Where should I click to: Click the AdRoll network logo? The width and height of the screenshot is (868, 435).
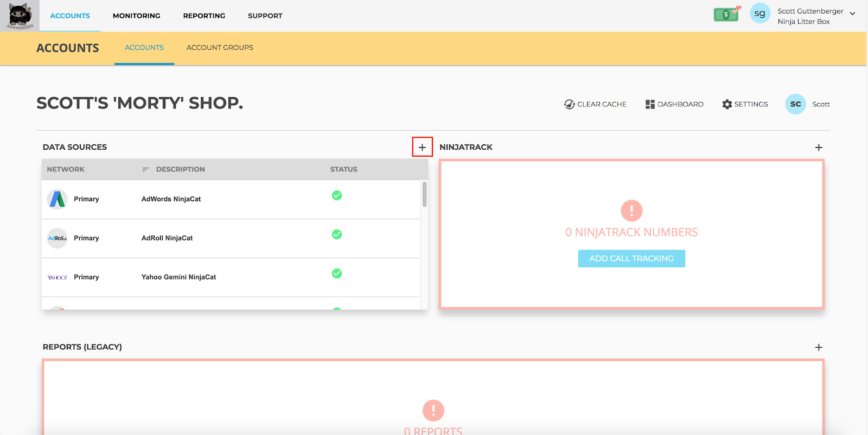pos(57,238)
